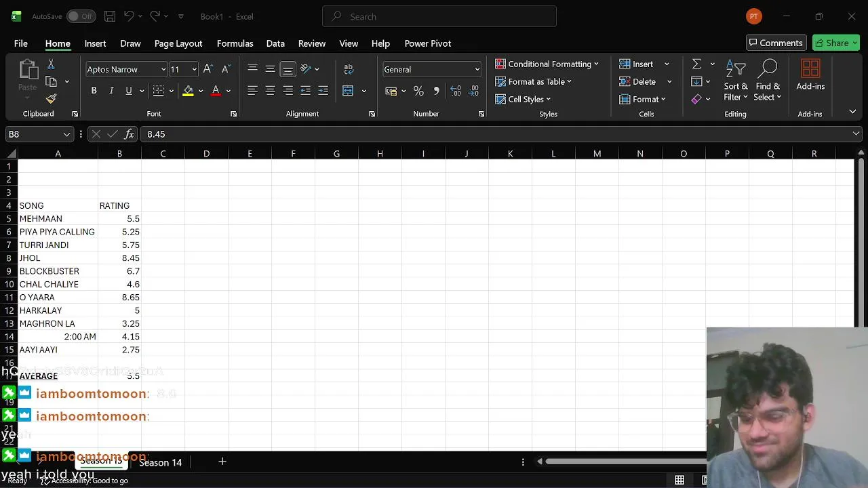868x488 pixels.
Task: Switch to the Page Layout tab
Action: 178,43
